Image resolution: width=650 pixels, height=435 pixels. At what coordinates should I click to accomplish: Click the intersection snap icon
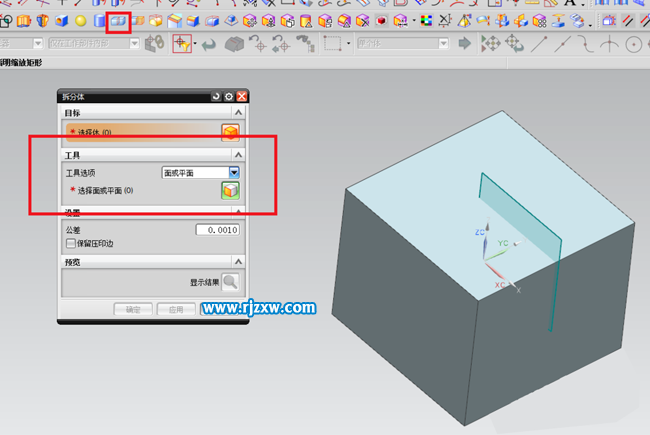(609, 44)
